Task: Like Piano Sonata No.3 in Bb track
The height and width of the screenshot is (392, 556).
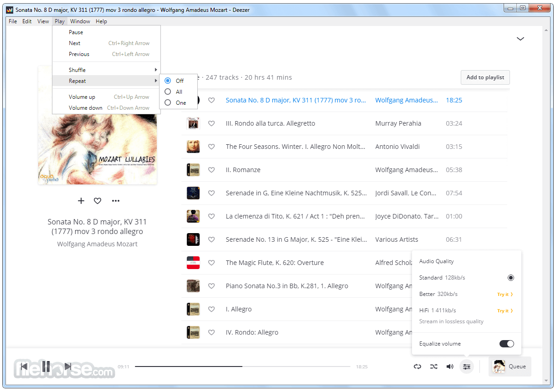Action: click(x=211, y=286)
